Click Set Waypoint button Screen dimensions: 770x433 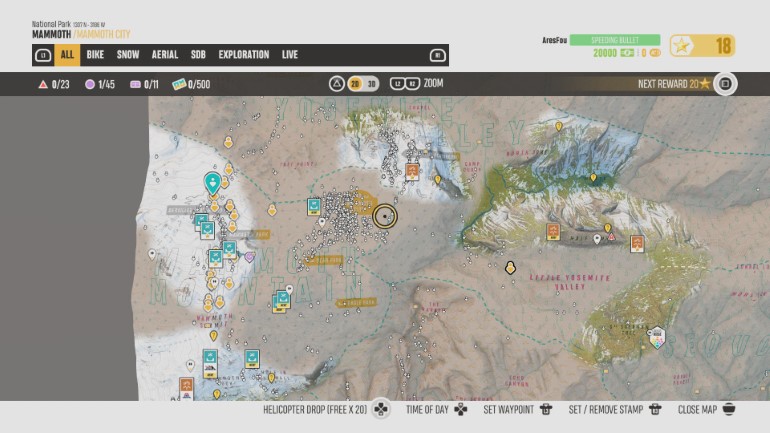click(x=517, y=410)
